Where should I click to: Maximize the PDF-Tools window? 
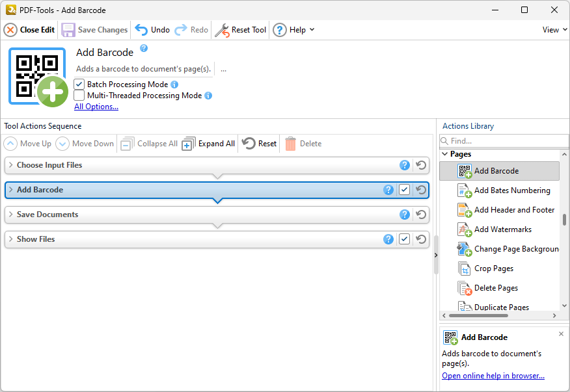coord(524,10)
